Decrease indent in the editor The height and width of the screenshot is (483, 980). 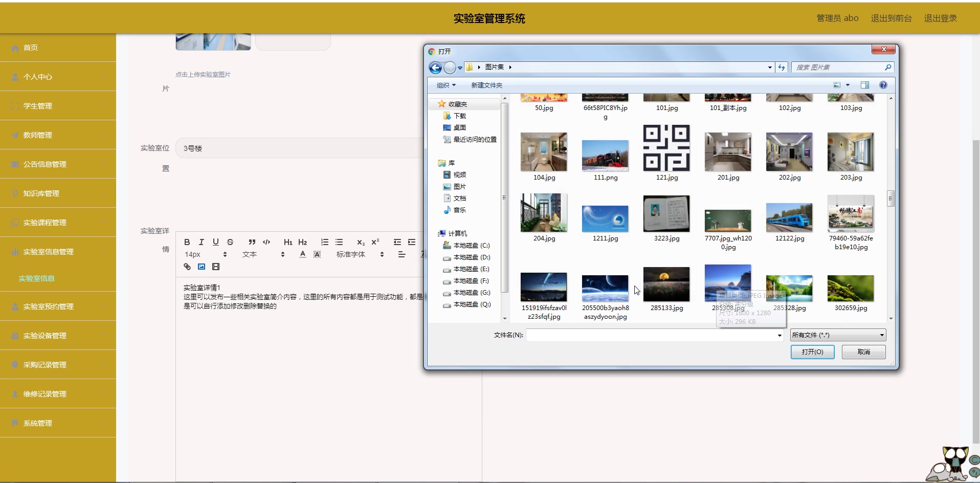(397, 242)
